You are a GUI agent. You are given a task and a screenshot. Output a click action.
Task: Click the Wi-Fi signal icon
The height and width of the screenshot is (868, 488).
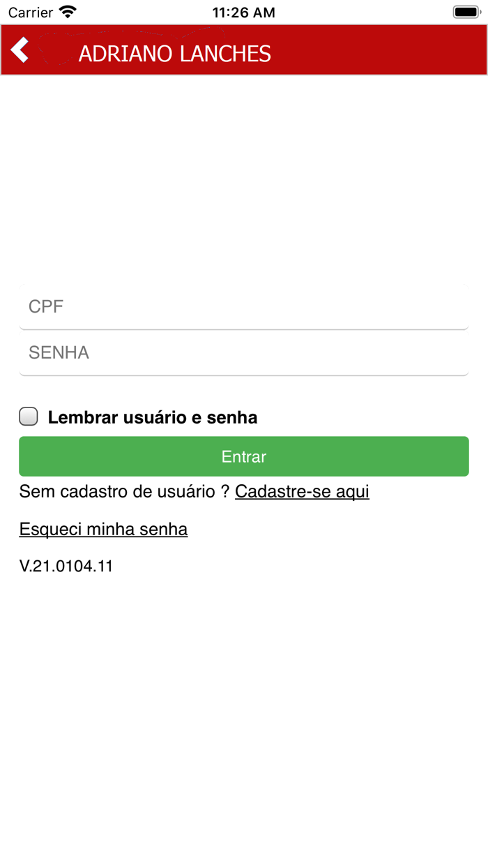pyautogui.click(x=66, y=11)
